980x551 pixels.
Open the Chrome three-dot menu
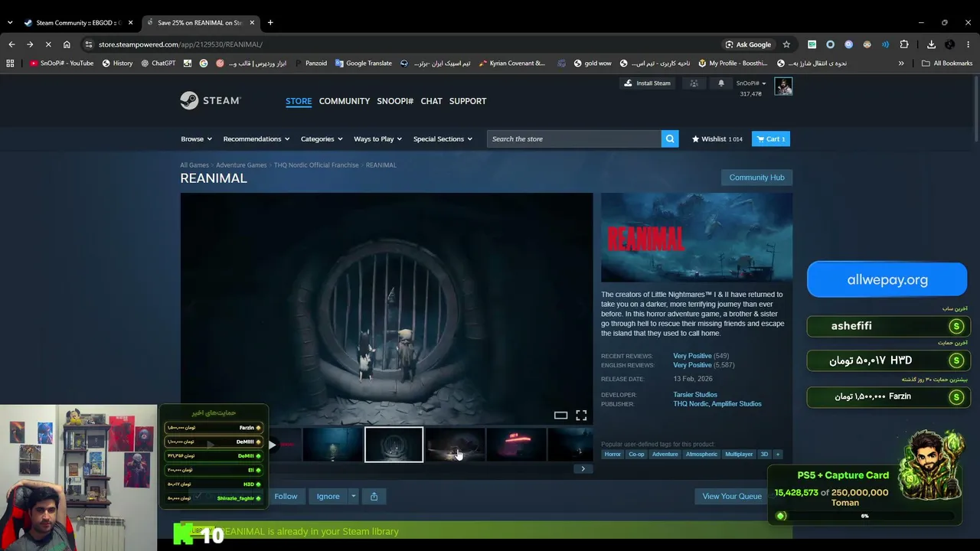point(969,44)
